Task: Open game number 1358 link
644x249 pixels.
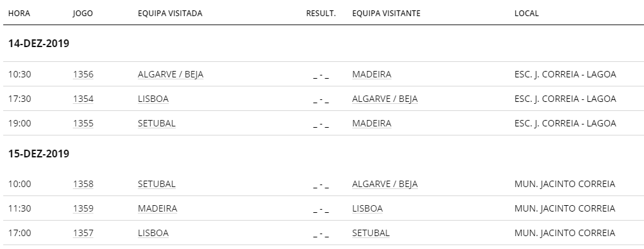Action: (x=83, y=184)
